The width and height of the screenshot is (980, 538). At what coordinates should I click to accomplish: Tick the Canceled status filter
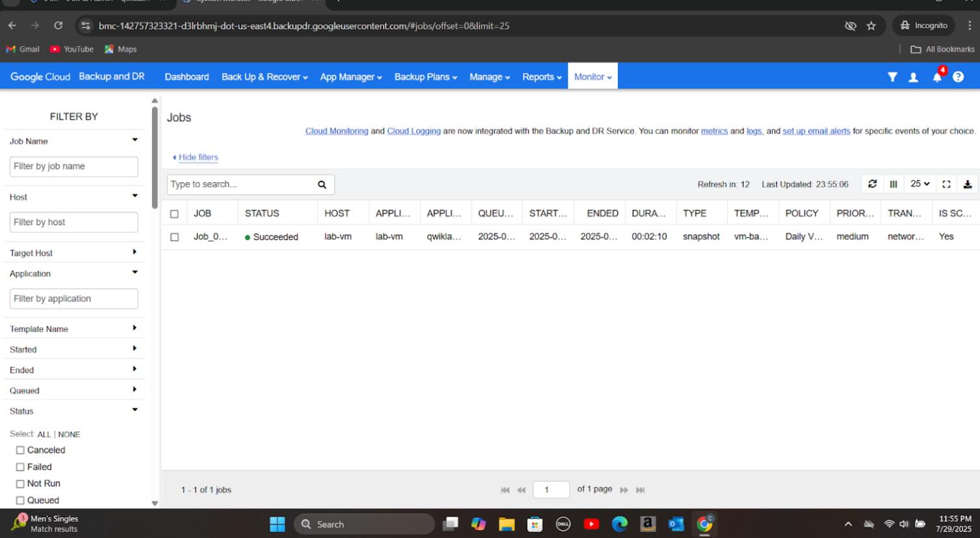click(x=20, y=450)
